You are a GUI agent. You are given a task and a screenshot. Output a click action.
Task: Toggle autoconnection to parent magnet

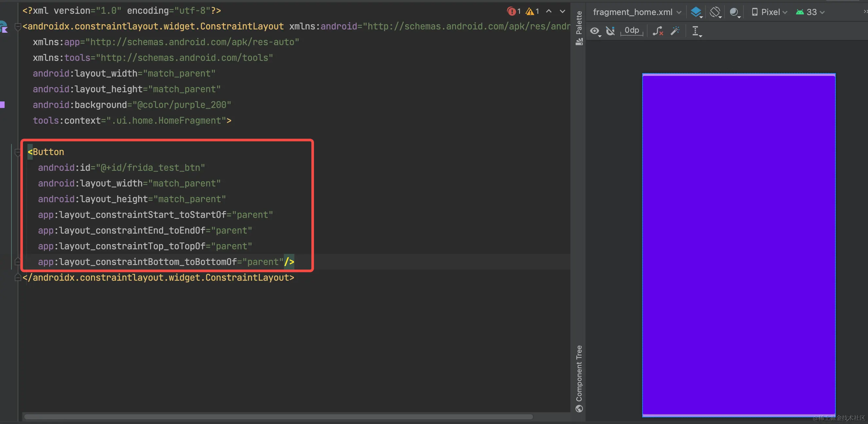tap(610, 31)
